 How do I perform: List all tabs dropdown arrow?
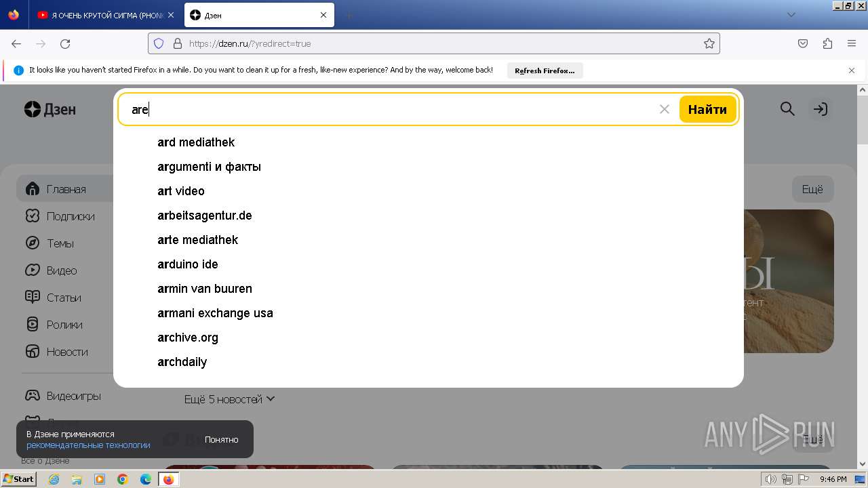click(791, 15)
